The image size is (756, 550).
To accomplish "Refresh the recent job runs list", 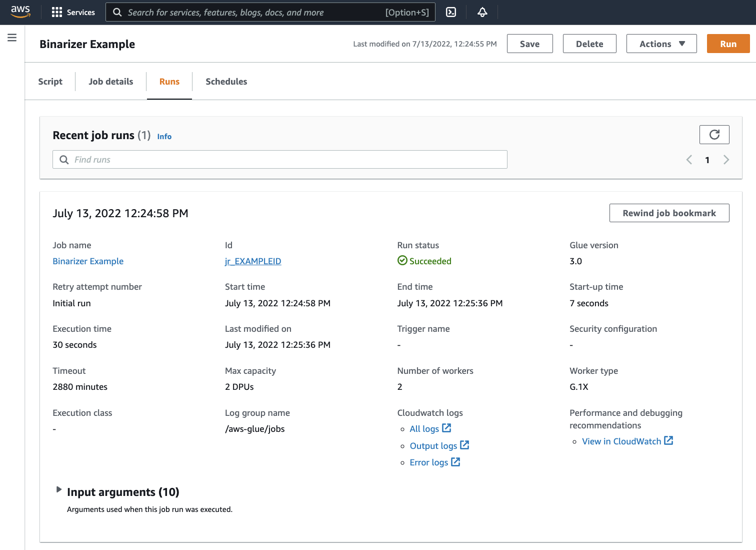I will (x=714, y=135).
